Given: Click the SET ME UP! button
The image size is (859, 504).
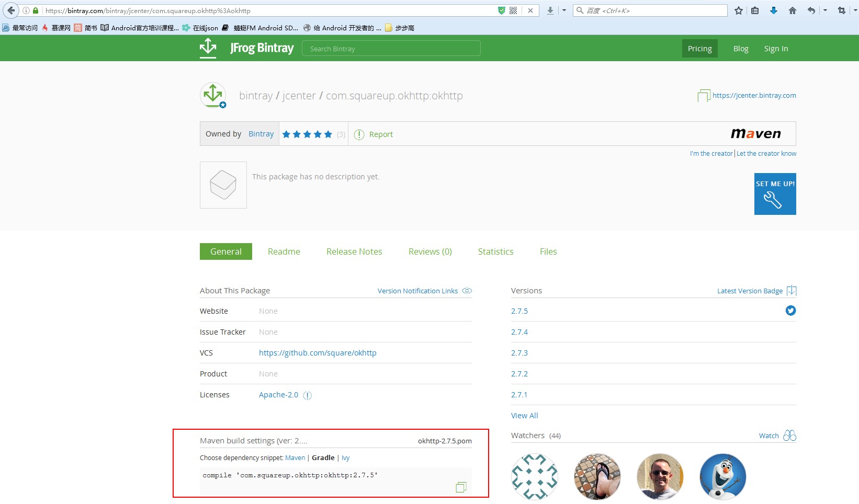Looking at the screenshot, I should click(x=775, y=194).
